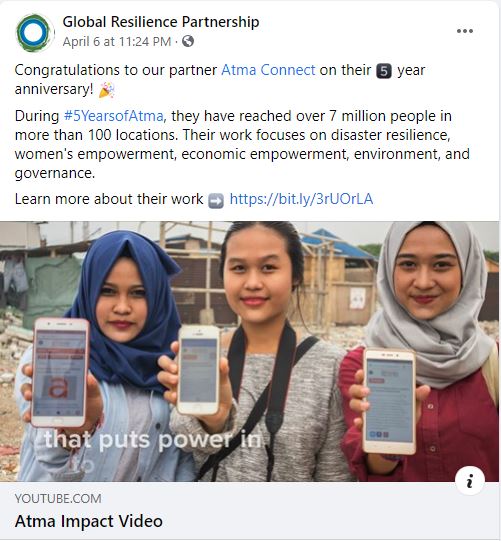
Task: Click the YOUTUBE.COM source label
Action: click(x=58, y=499)
